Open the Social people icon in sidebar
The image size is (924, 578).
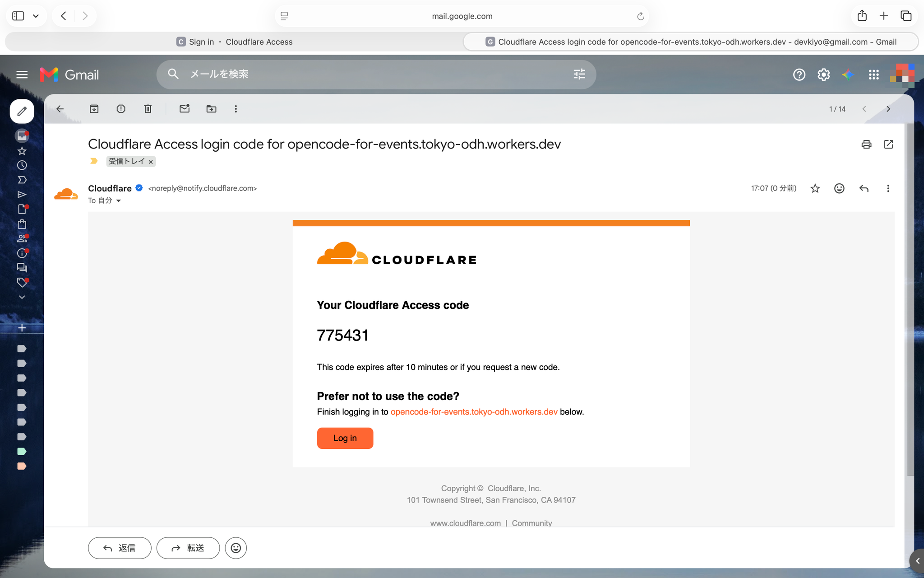pyautogui.click(x=23, y=238)
